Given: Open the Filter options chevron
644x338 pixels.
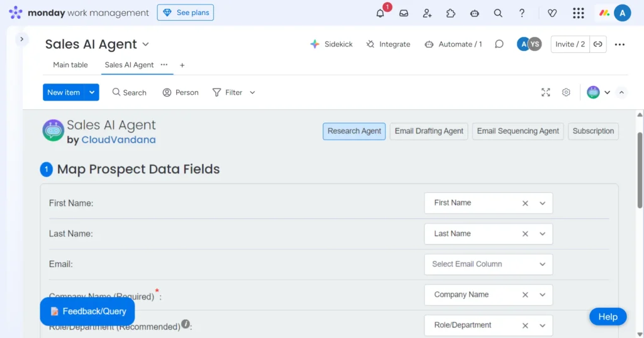Looking at the screenshot, I should [252, 92].
